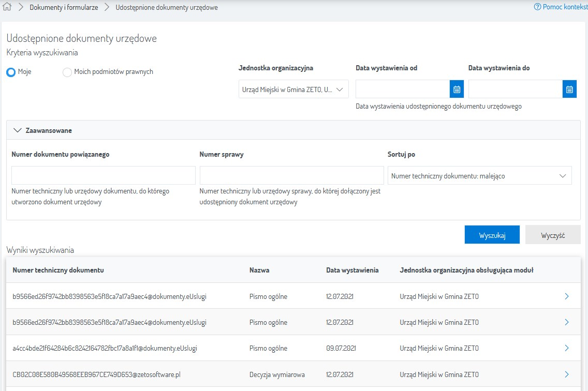
Task: Click the Numer dokumentu powiązanego field
Action: 104,175
